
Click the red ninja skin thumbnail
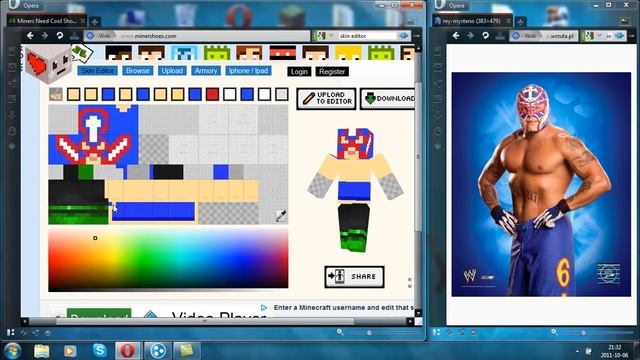[x=282, y=53]
